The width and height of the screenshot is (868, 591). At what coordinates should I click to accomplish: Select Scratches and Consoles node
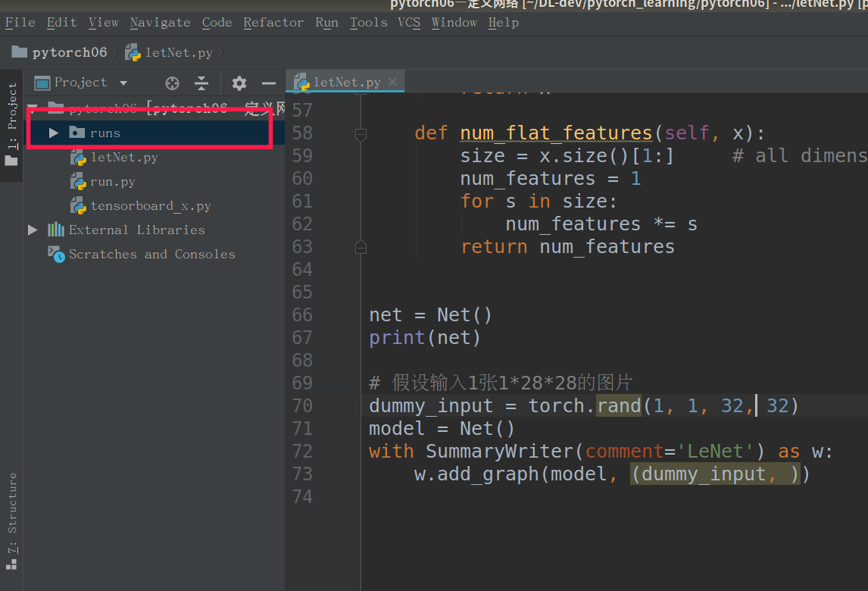tap(151, 255)
